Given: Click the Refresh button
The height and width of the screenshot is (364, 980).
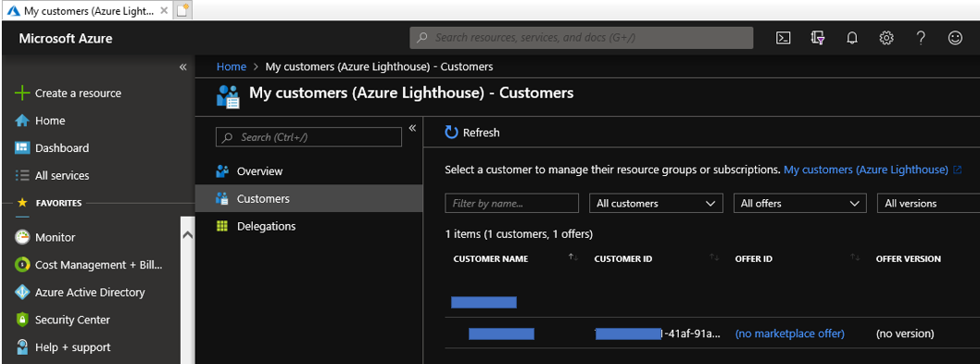Looking at the screenshot, I should pos(472,132).
